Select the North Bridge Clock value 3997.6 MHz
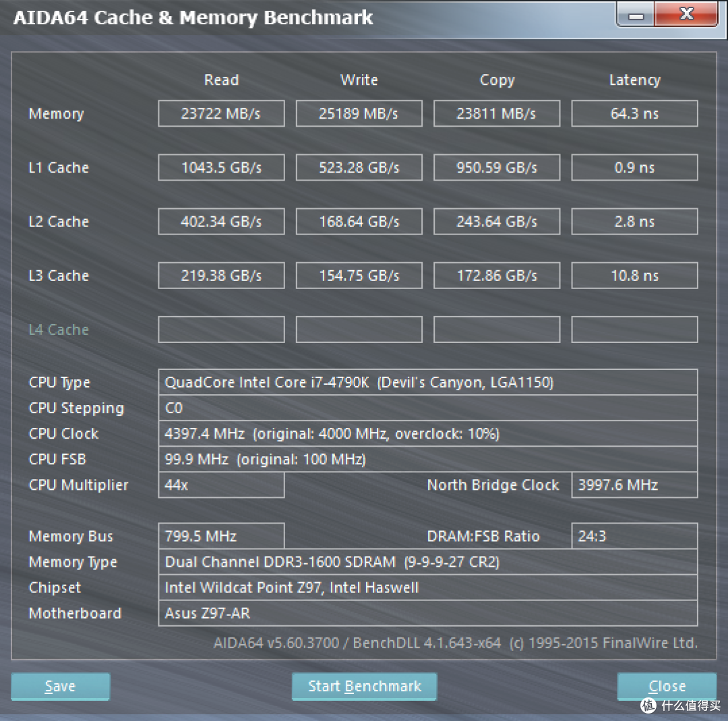 click(634, 484)
